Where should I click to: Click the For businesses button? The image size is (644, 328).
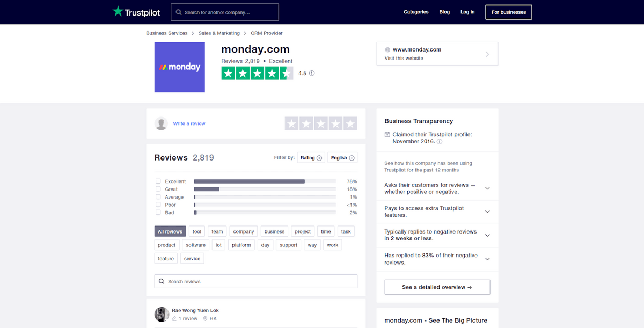(x=508, y=12)
